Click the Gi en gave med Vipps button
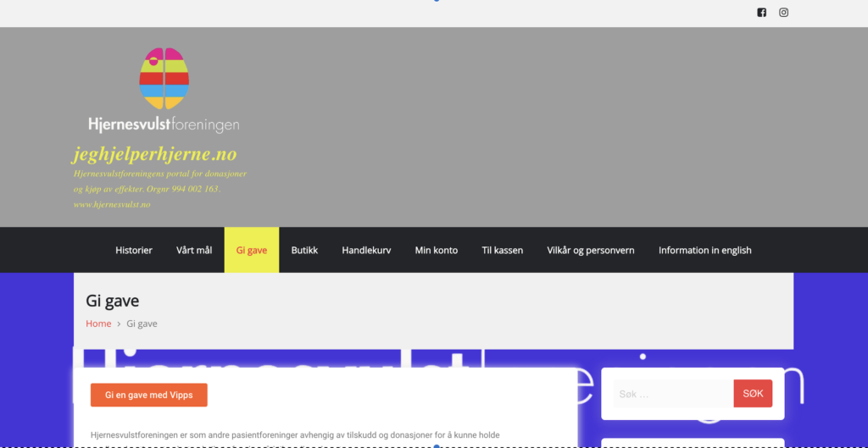Screen dimensions: 868x448 pyautogui.click(x=149, y=395)
